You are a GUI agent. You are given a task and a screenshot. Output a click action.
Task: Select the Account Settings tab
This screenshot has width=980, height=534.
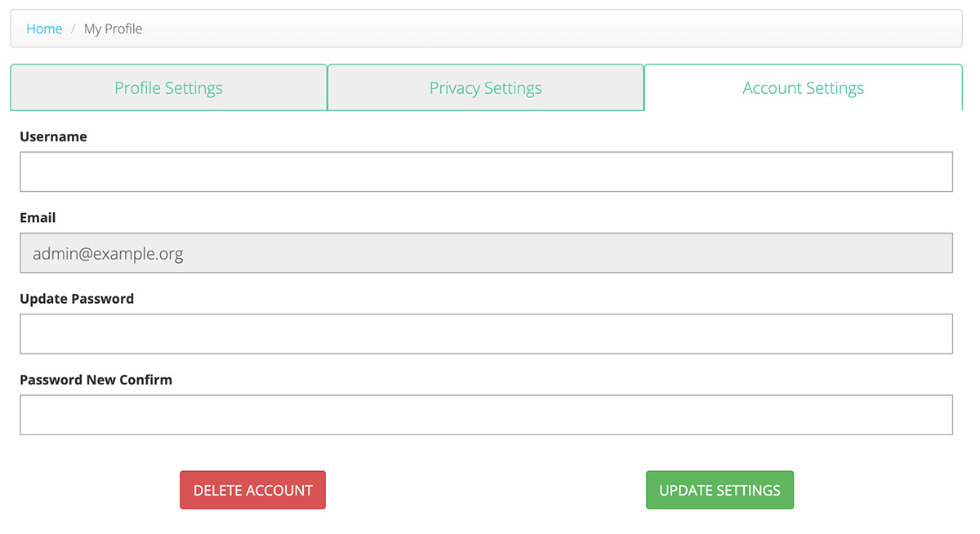[803, 88]
